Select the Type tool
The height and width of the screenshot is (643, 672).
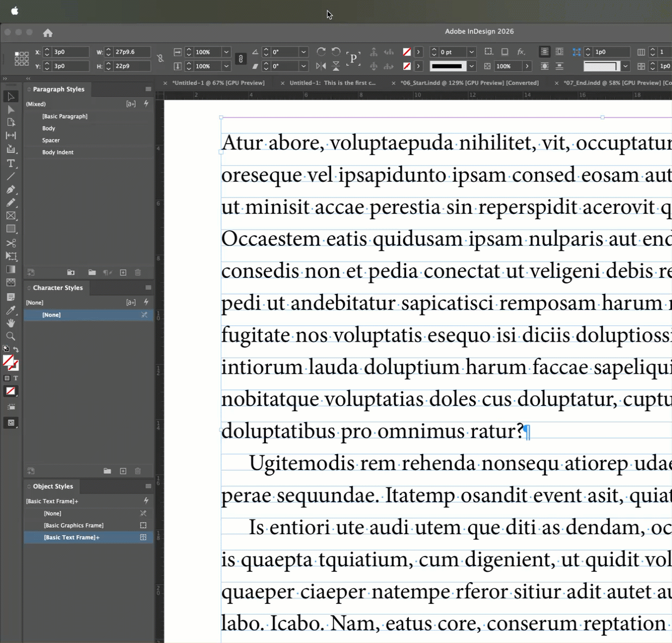[x=11, y=163]
